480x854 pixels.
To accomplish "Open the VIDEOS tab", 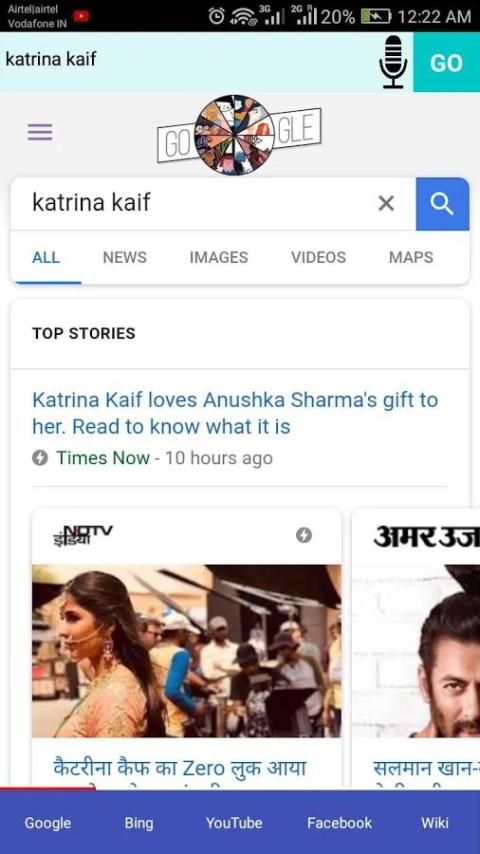I will pos(319,257).
